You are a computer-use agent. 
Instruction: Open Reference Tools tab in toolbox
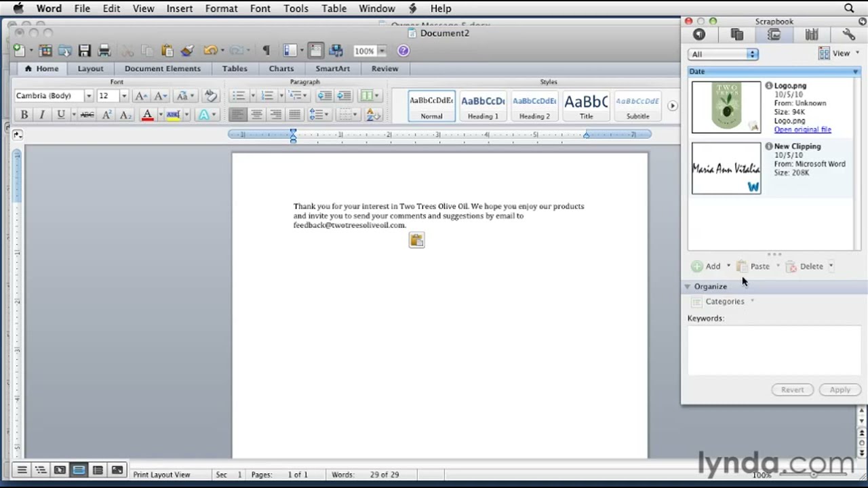(811, 35)
